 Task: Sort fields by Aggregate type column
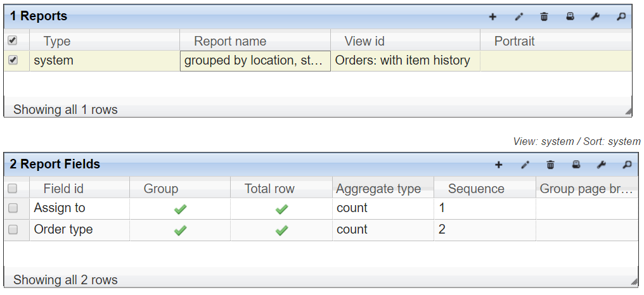click(383, 189)
